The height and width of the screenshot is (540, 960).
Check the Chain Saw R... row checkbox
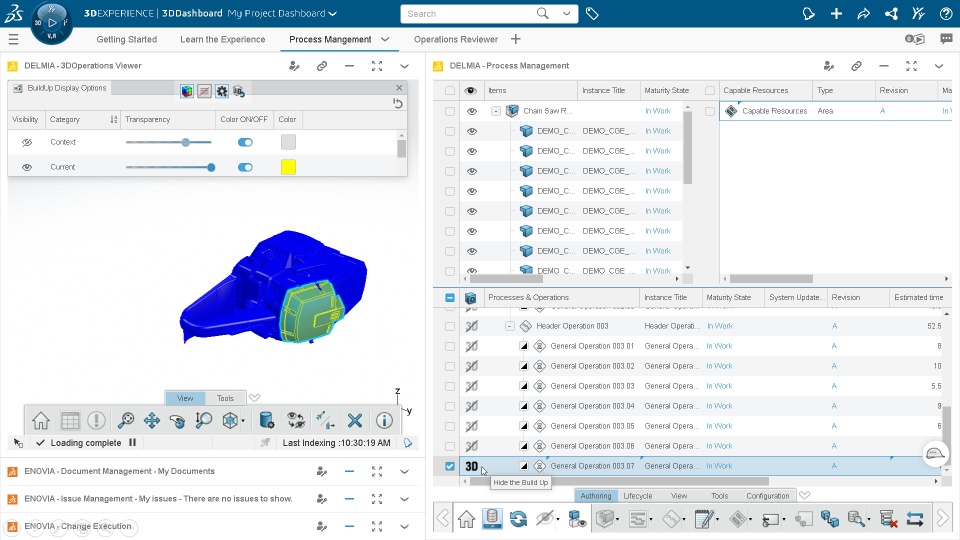pyautogui.click(x=450, y=111)
